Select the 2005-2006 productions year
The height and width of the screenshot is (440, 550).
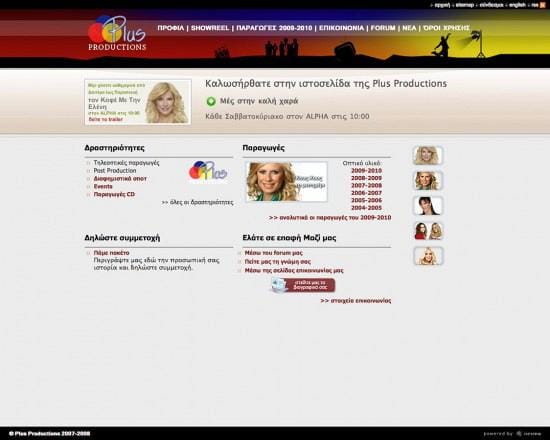tap(366, 200)
